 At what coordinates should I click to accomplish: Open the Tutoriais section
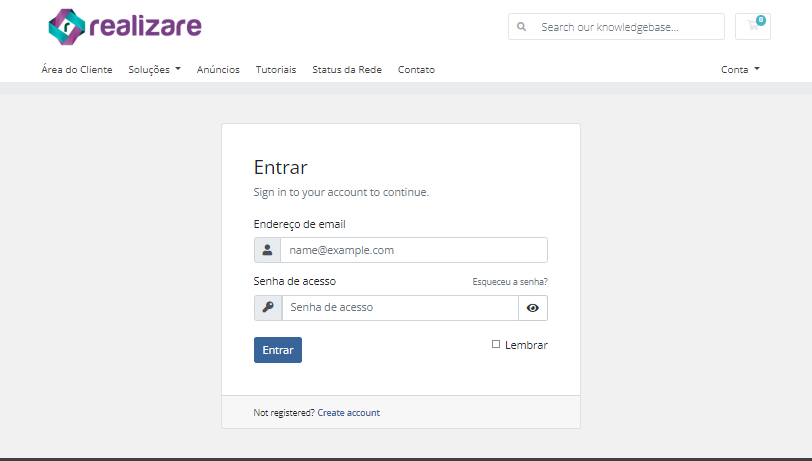(x=276, y=69)
